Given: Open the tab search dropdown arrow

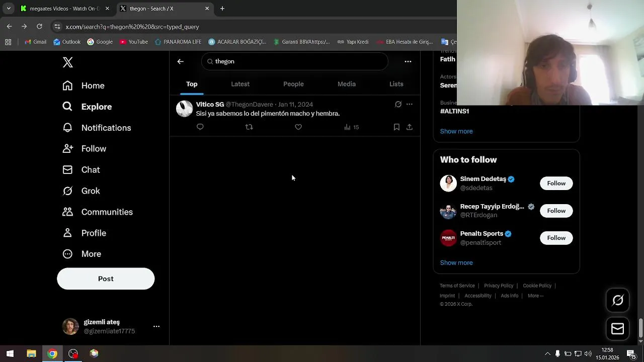Looking at the screenshot, I should pyautogui.click(x=9, y=9).
